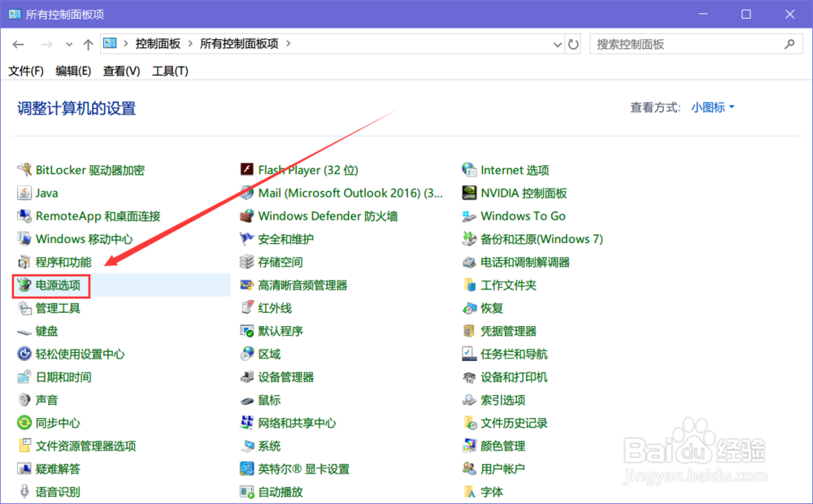813x504 pixels.
Task: Click the 日期和时间 icon
Action: coord(24,377)
